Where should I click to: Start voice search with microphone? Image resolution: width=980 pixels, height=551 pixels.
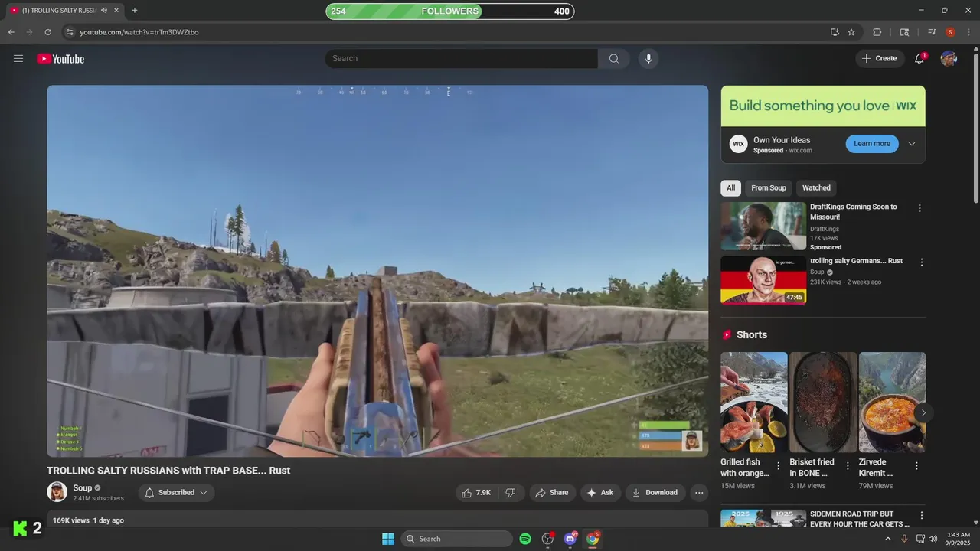[648, 59]
